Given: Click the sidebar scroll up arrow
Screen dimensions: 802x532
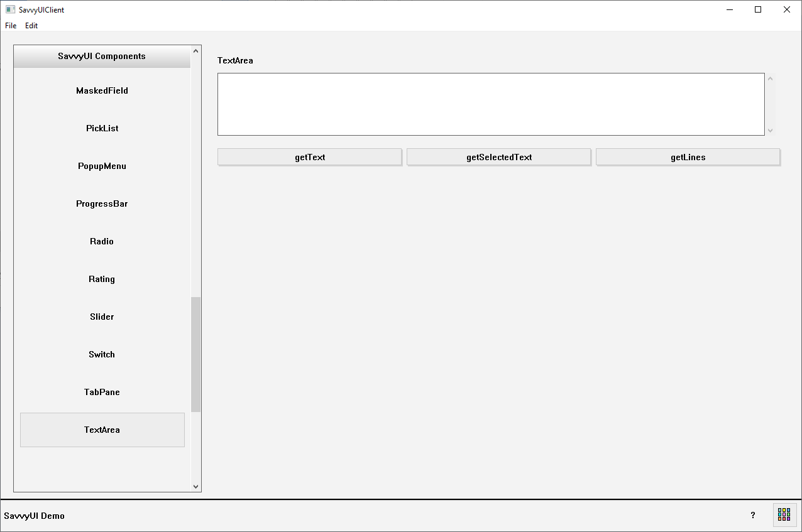Looking at the screenshot, I should coord(195,51).
